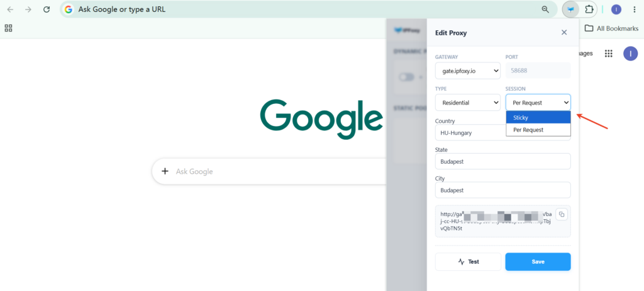
Task: Click the zoom magnifier icon in the address bar
Action: 545,9
